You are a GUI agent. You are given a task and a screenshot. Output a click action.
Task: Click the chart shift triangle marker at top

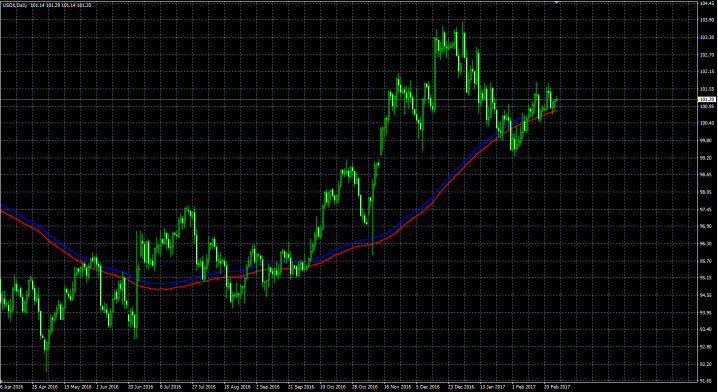pos(557,3)
